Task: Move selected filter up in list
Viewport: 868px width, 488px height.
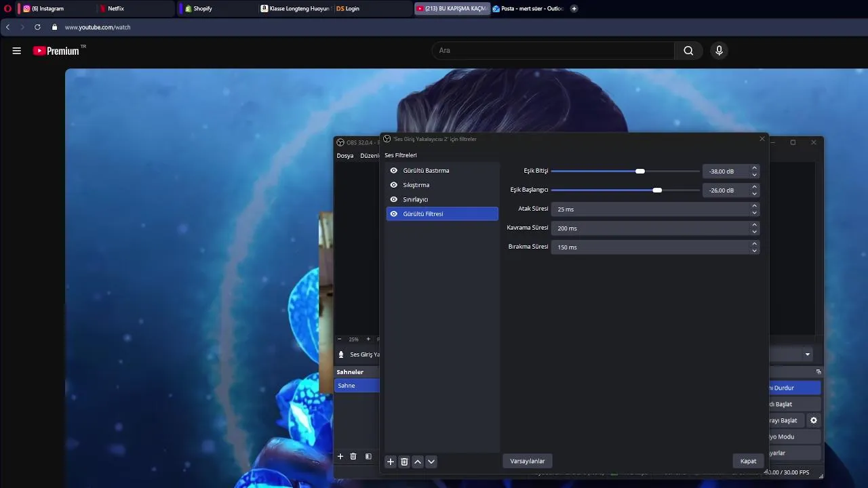Action: (x=418, y=462)
